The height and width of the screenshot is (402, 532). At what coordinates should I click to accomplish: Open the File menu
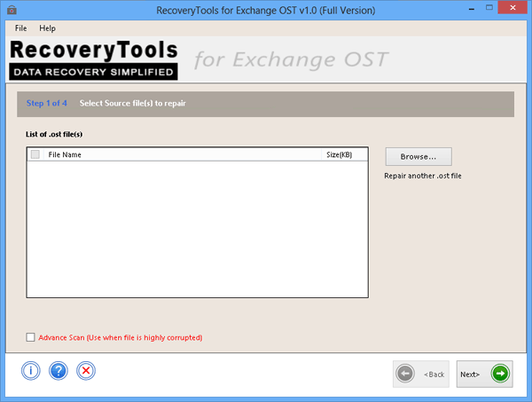(x=20, y=28)
